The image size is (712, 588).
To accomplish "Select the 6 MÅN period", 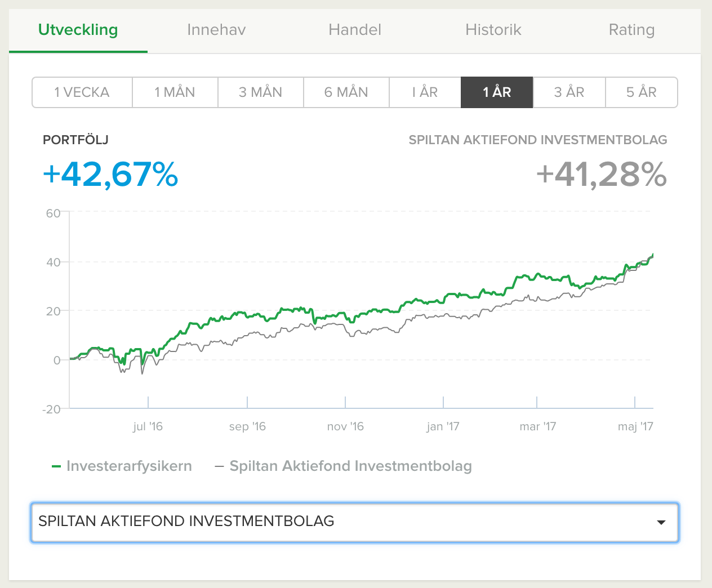I will [x=346, y=92].
